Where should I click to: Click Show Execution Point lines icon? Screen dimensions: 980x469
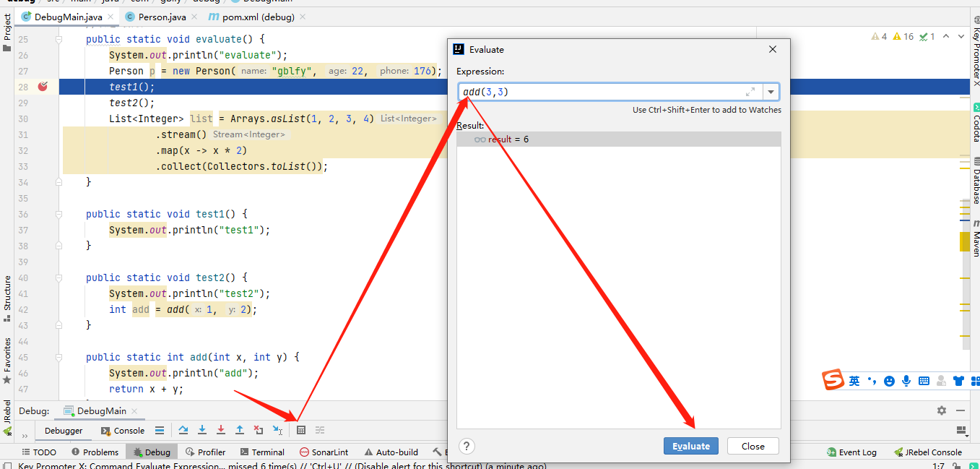point(160,430)
